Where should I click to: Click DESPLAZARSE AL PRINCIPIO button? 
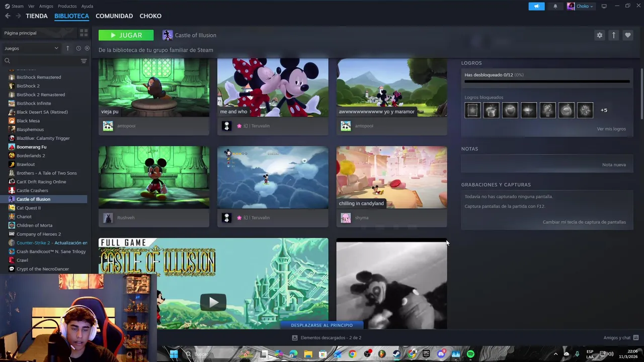pos(321,325)
